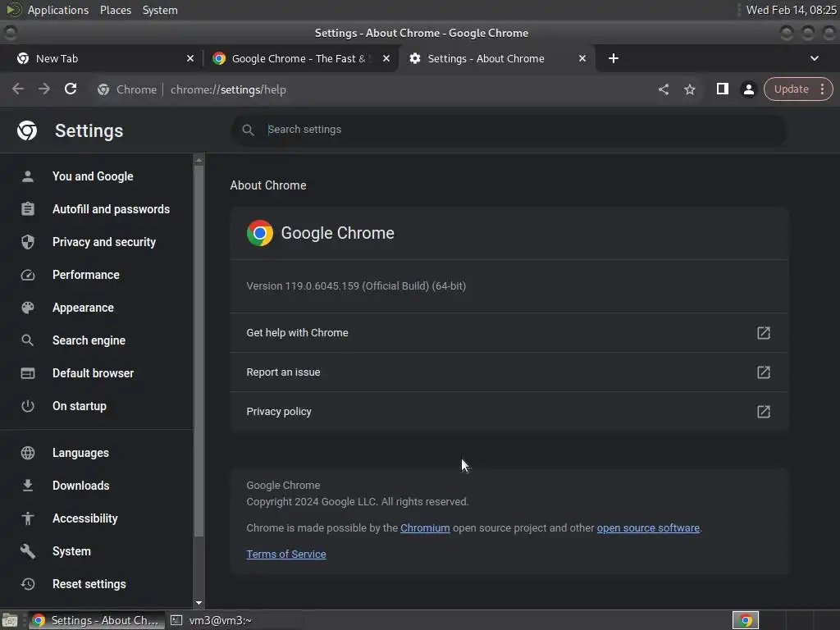Screen dimensions: 840x630
Task: Click the Update button
Action: tap(792, 89)
